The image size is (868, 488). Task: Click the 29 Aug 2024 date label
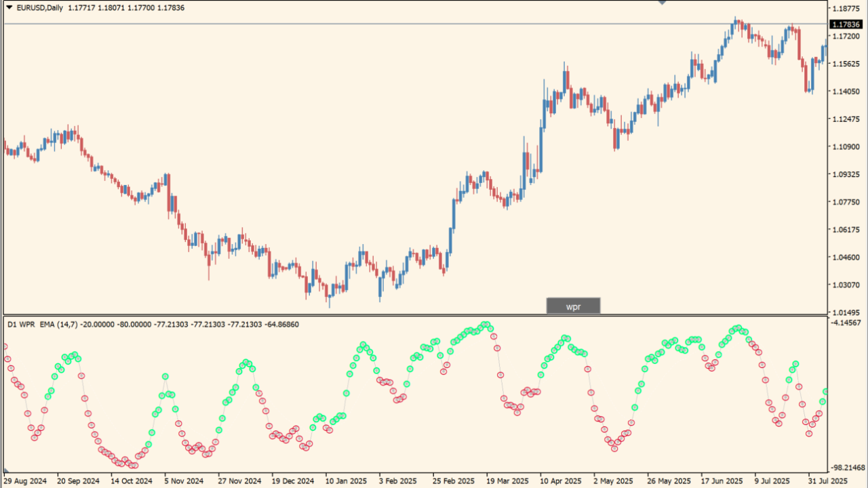click(x=25, y=480)
